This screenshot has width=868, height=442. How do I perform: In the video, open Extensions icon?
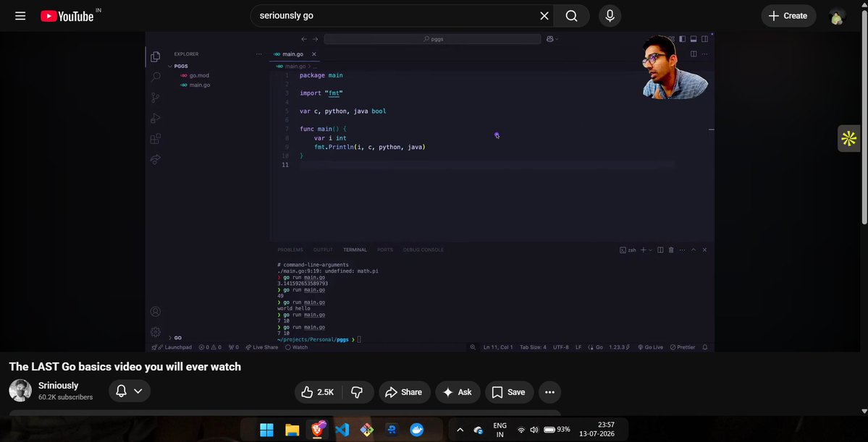156,138
